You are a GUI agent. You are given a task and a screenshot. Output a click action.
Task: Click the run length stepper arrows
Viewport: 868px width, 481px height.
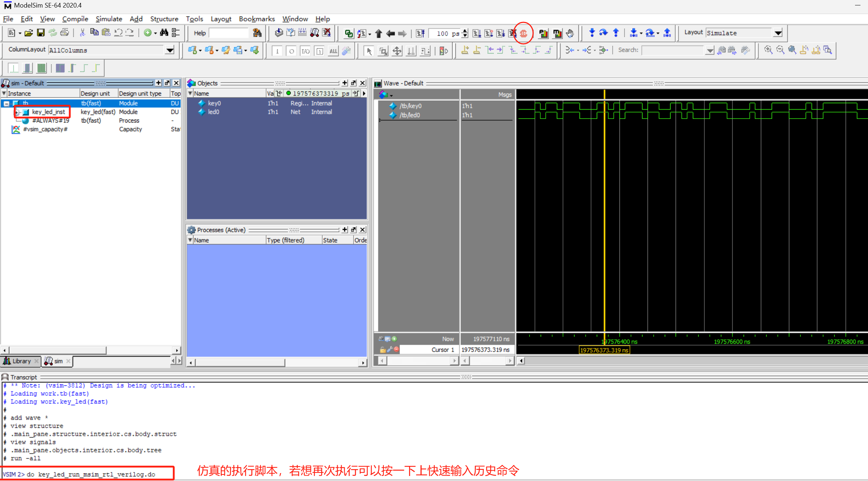point(465,33)
